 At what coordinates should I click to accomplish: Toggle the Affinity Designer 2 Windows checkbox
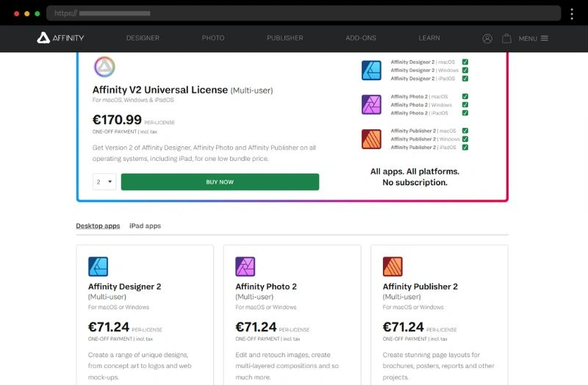pos(465,70)
